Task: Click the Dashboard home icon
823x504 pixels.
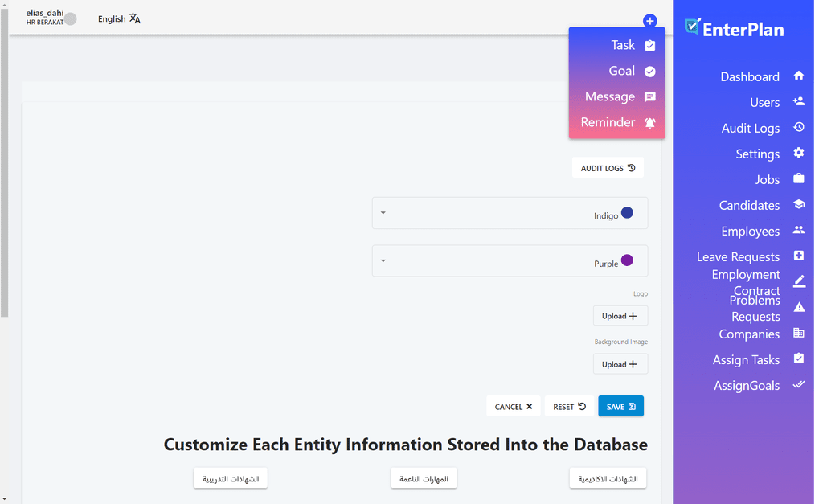Action: (x=798, y=76)
